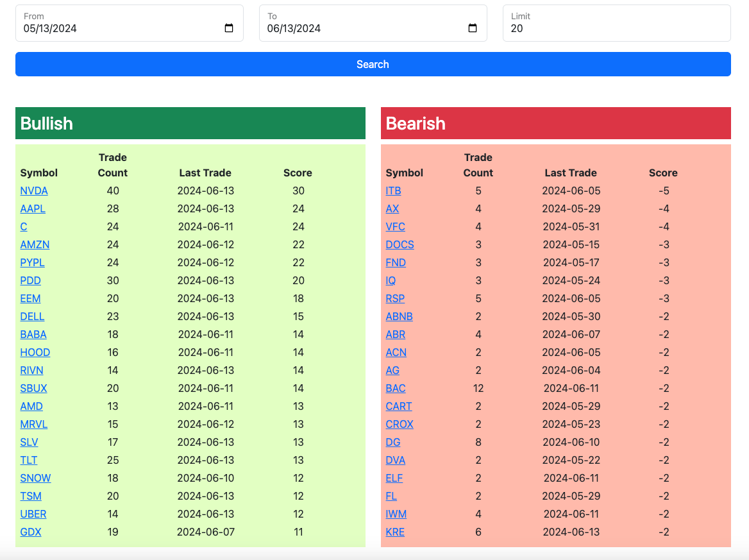This screenshot has width=749, height=560.
Task: Open the SNOW symbol link
Action: click(35, 479)
